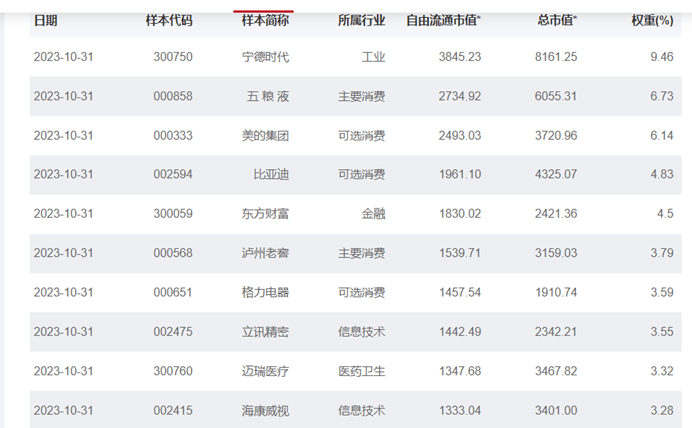
Task: Click free-float value 1333.04
Action: (x=460, y=410)
